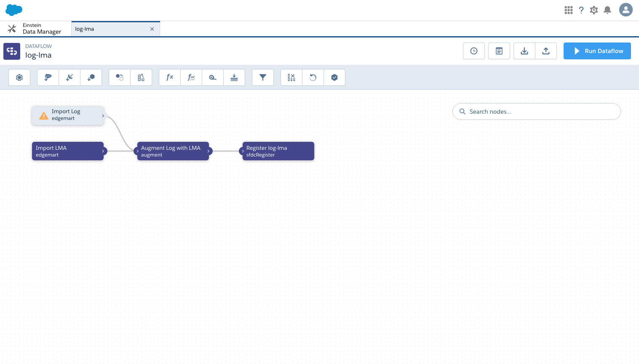Add an update circular-arrow node
Screen dimensions: 639x364
click(313, 77)
